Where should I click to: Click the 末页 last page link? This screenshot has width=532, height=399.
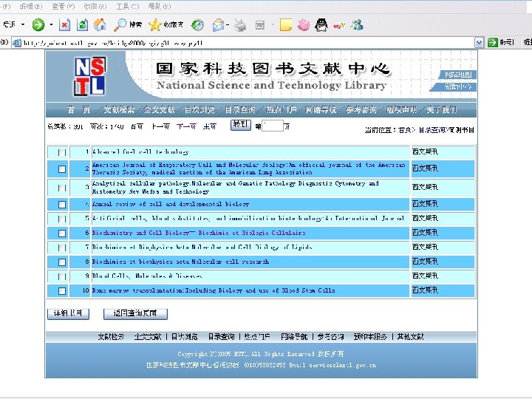tap(210, 126)
